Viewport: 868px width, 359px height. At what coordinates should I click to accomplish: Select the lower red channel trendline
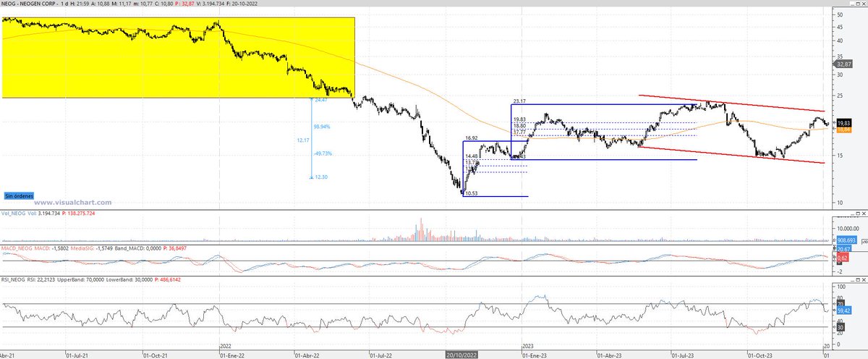coord(732,155)
